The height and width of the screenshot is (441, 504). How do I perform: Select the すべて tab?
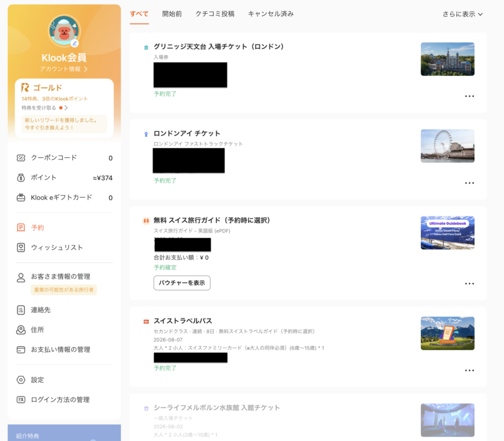pos(139,14)
